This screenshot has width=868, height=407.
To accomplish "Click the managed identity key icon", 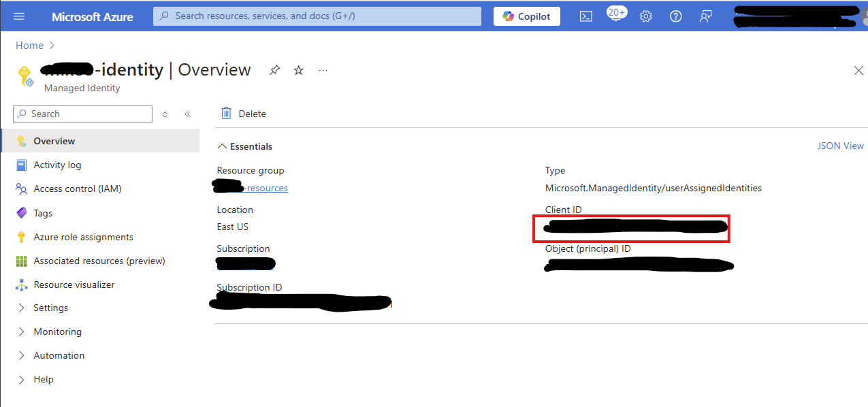I will pyautogui.click(x=25, y=76).
